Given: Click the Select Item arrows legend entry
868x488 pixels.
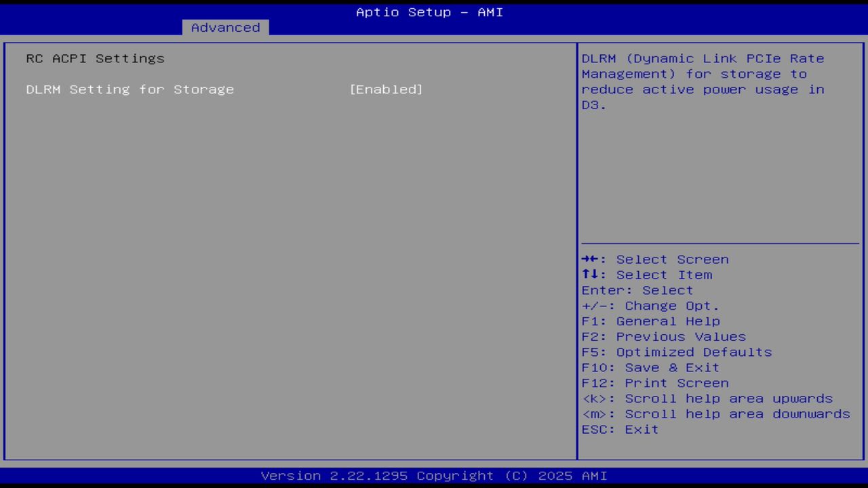Looking at the screenshot, I should 646,274.
